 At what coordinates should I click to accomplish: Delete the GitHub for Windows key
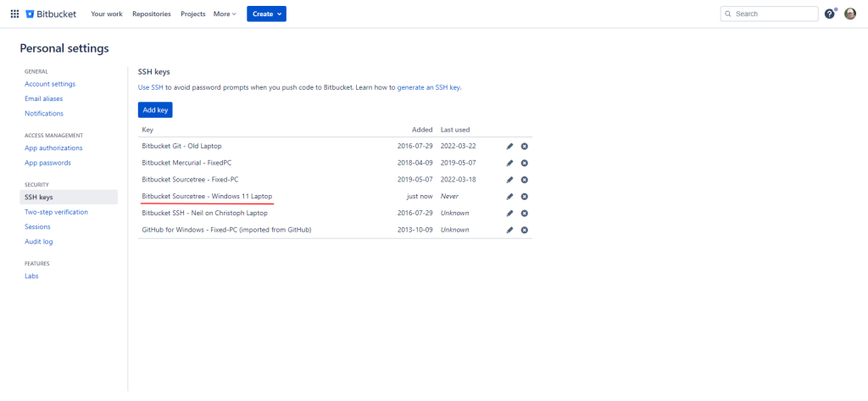pyautogui.click(x=525, y=230)
